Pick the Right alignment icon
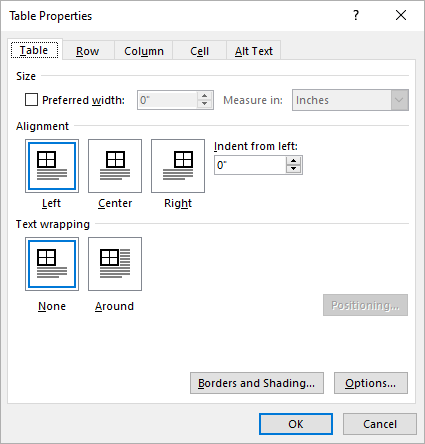Screen dimensions: 425x444 178,166
